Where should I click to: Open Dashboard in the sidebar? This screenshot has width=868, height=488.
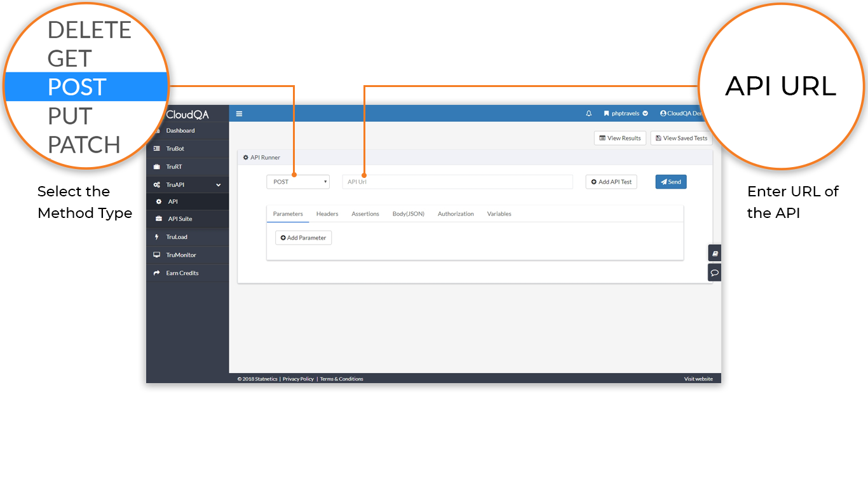[x=187, y=130]
